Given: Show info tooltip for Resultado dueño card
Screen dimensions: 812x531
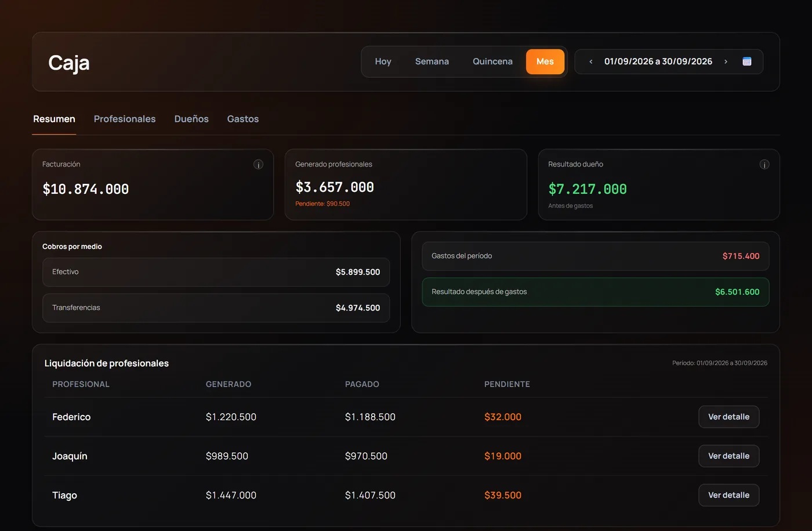Looking at the screenshot, I should click(764, 165).
